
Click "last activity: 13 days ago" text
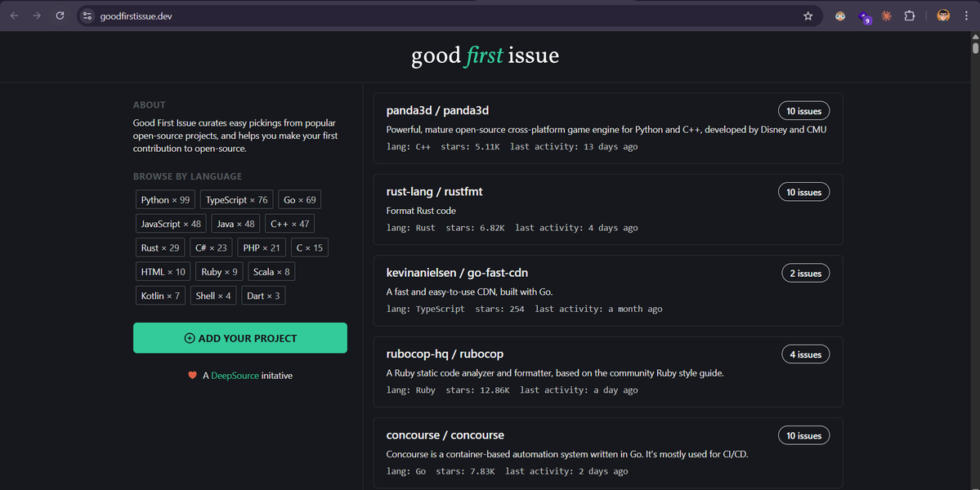(574, 147)
